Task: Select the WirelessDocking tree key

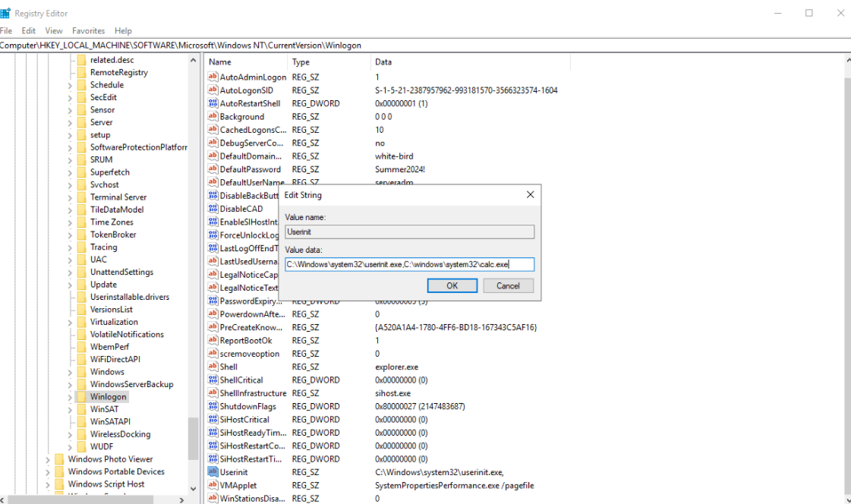Action: [120, 434]
